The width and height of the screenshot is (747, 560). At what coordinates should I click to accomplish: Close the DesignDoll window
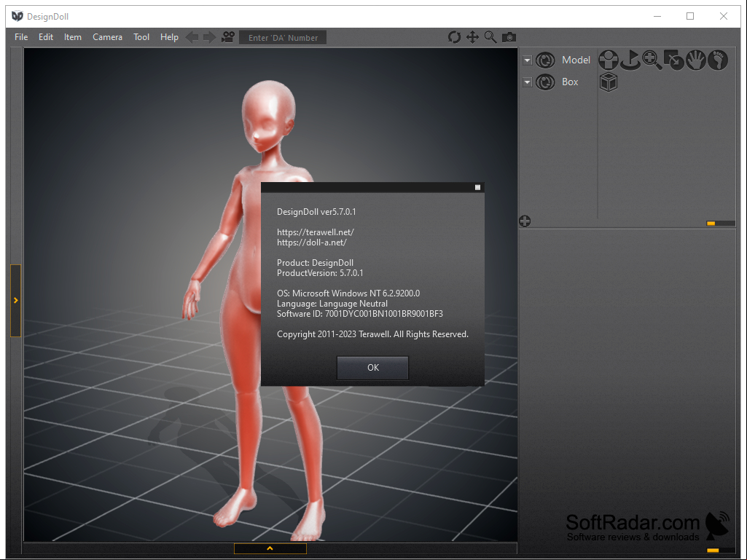click(x=723, y=16)
